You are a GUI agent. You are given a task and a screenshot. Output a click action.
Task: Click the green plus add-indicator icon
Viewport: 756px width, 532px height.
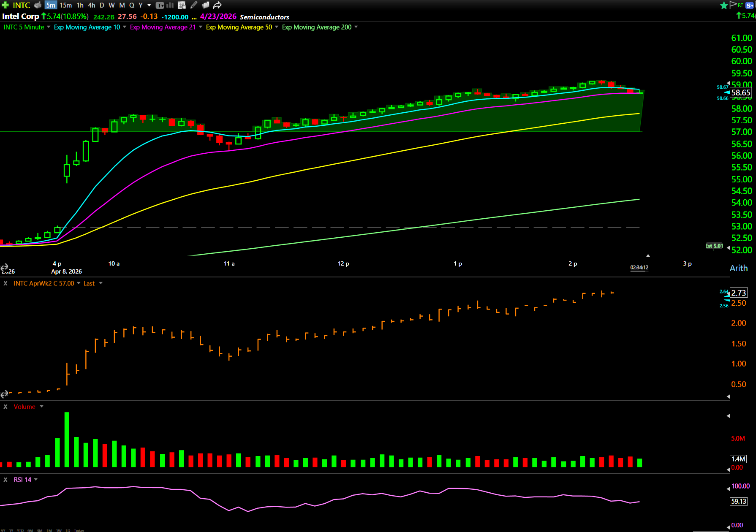click(5, 5)
